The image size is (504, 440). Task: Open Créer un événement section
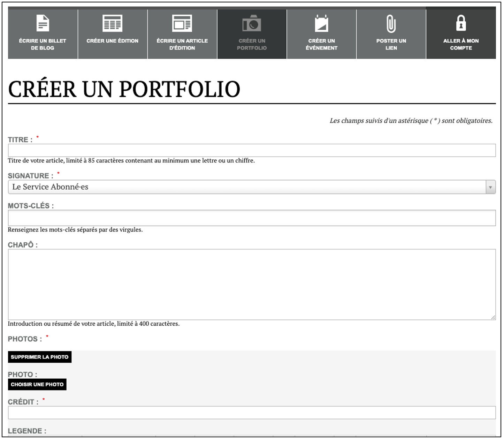coord(321,44)
